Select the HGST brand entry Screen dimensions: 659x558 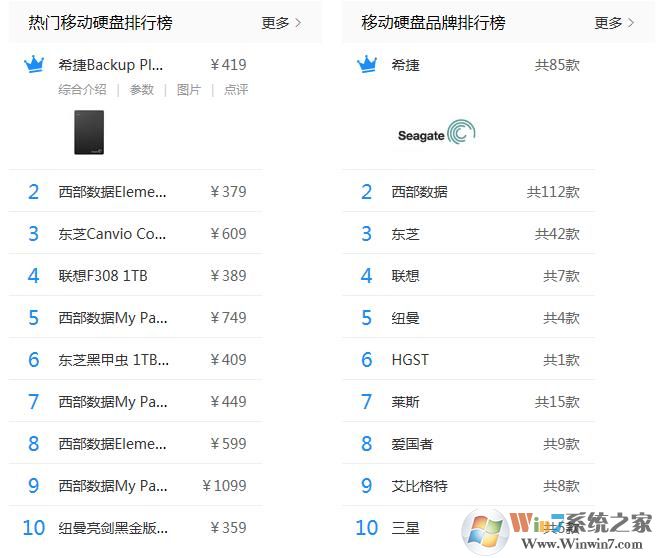(410, 360)
